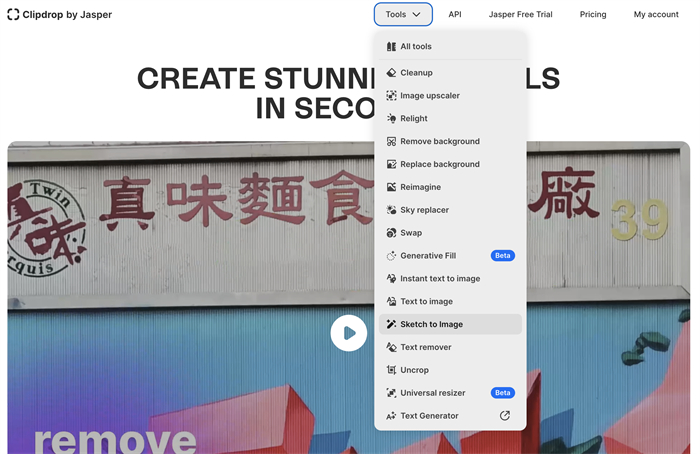Image resolution: width=700 pixels, height=454 pixels.
Task: Select the Relight tool icon
Action: click(392, 119)
